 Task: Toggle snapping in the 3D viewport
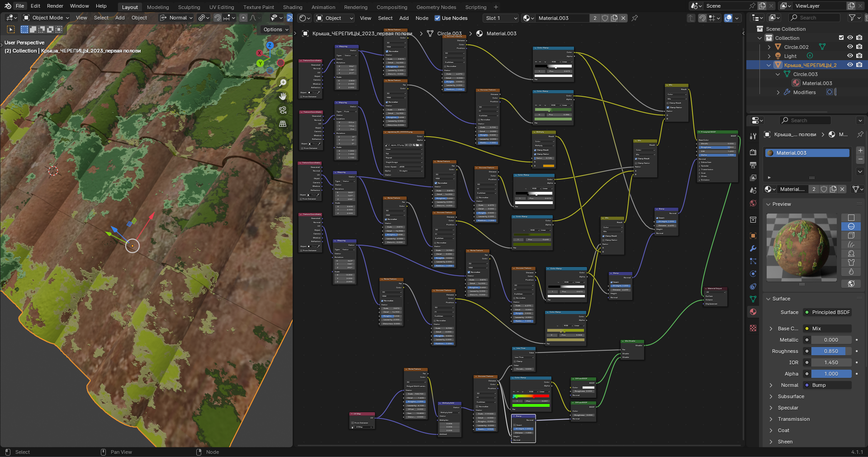tap(218, 18)
